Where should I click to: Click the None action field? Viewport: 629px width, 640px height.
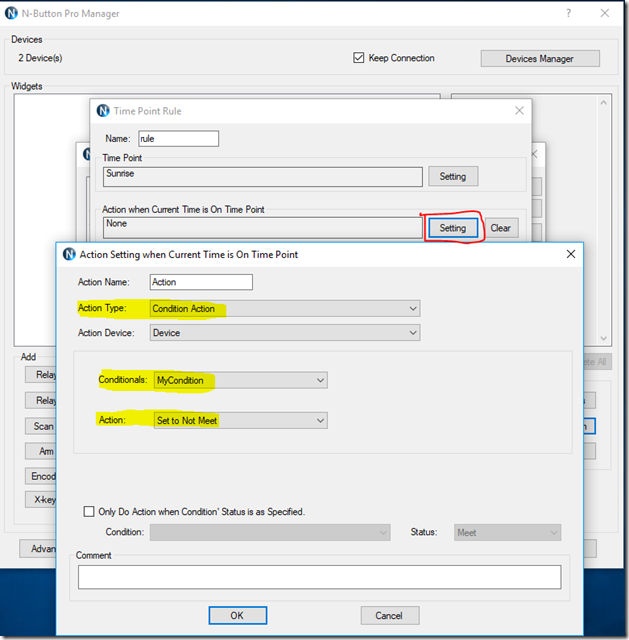click(x=262, y=227)
